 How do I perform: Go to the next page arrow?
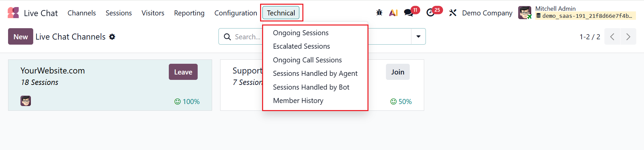click(628, 37)
